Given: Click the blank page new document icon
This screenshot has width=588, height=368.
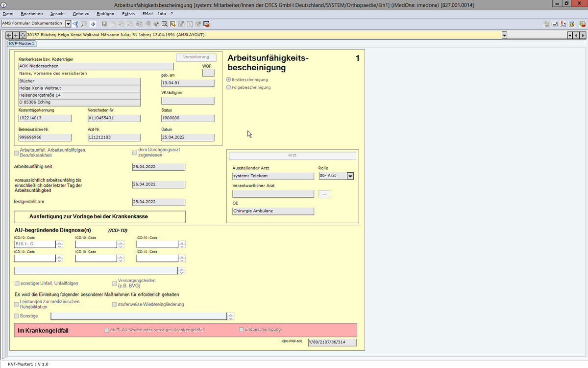Looking at the screenshot, I should point(113,24).
